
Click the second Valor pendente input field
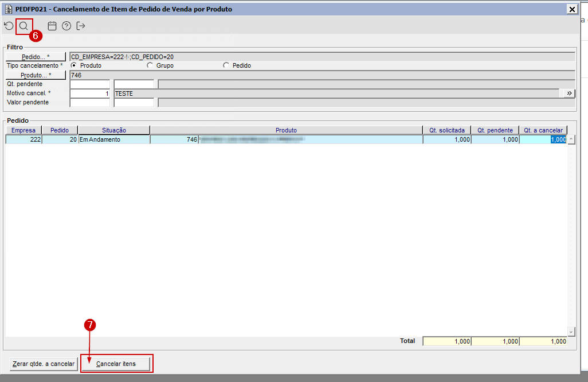pyautogui.click(x=134, y=103)
